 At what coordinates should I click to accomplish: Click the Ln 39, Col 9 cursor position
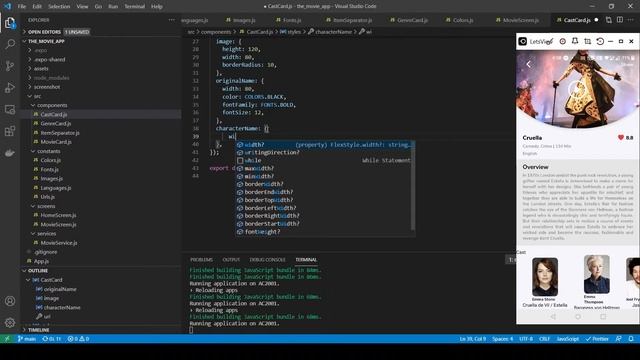[473, 339]
